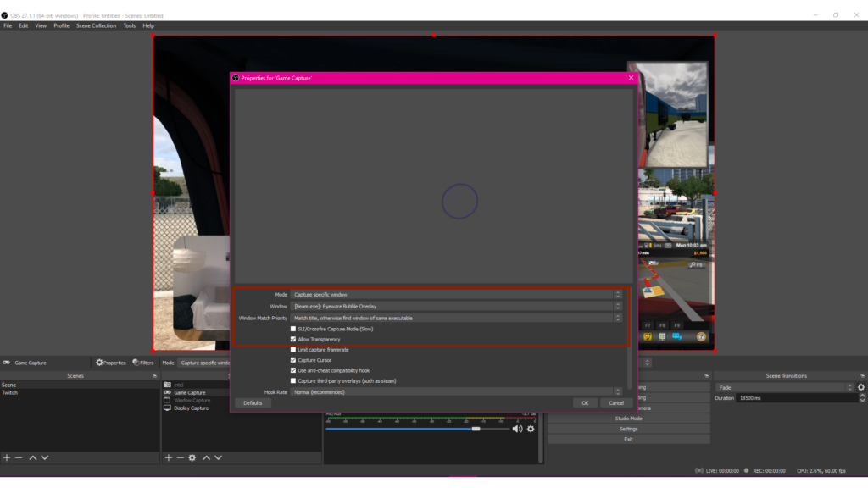Open the Hook Rate dropdown
The width and height of the screenshot is (868, 488).
pos(457,391)
